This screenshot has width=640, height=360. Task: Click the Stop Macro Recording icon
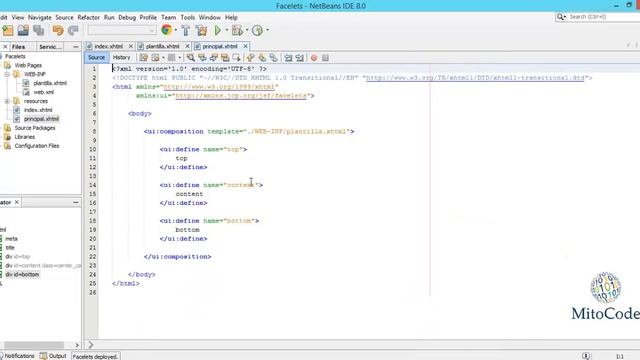tap(325, 58)
